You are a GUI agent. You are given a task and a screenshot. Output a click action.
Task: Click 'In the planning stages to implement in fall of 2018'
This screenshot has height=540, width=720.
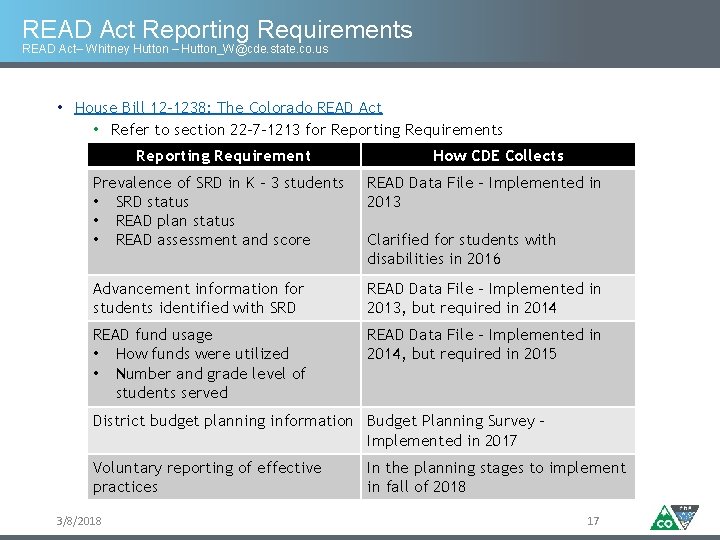pos(496,477)
